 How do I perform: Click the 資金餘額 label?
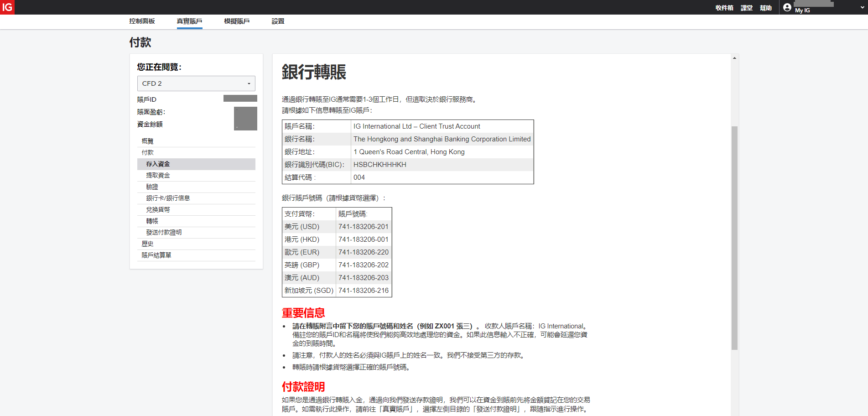tap(150, 124)
